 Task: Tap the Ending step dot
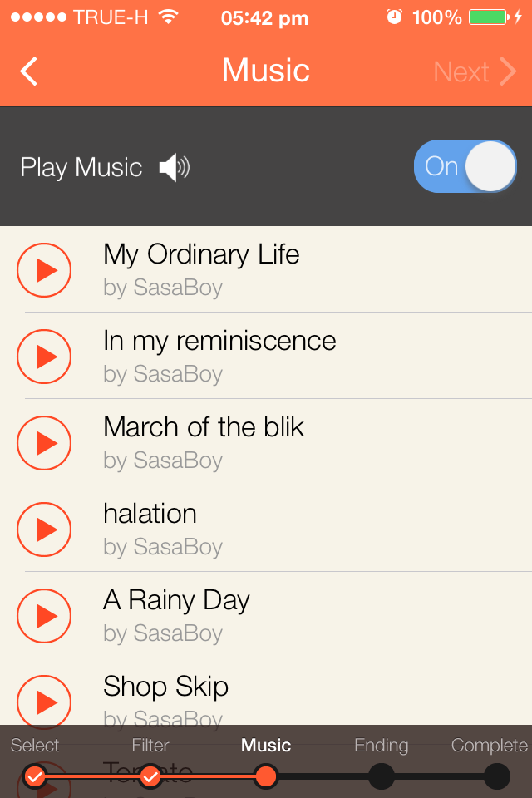pyautogui.click(x=381, y=776)
